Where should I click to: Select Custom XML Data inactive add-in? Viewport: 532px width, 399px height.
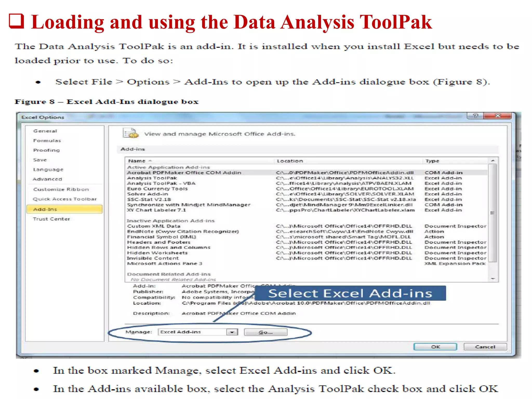307,226
